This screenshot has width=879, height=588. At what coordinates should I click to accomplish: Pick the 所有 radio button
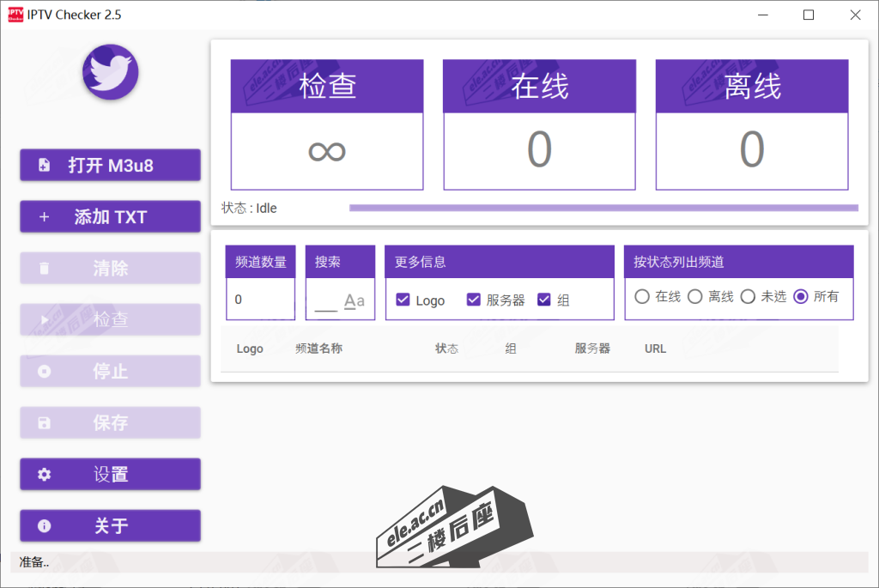coord(801,296)
